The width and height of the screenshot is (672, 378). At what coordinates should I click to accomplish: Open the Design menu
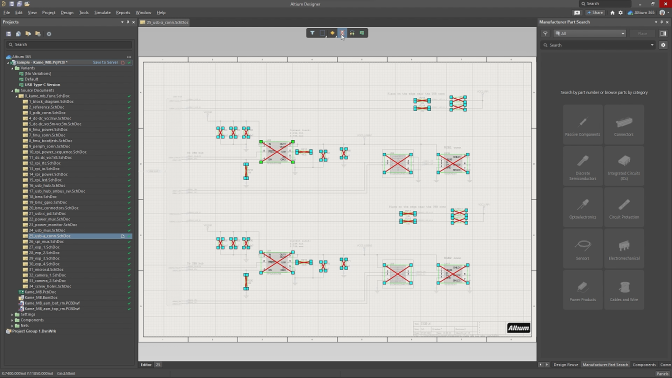pos(67,13)
